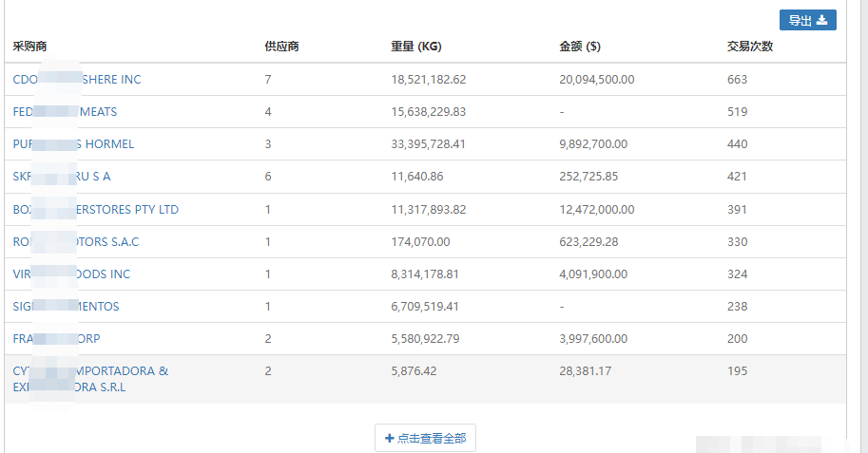868x453 pixels.
Task: Open the buyer link ending in ERSTORES PTY LTD
Action: 96,210
